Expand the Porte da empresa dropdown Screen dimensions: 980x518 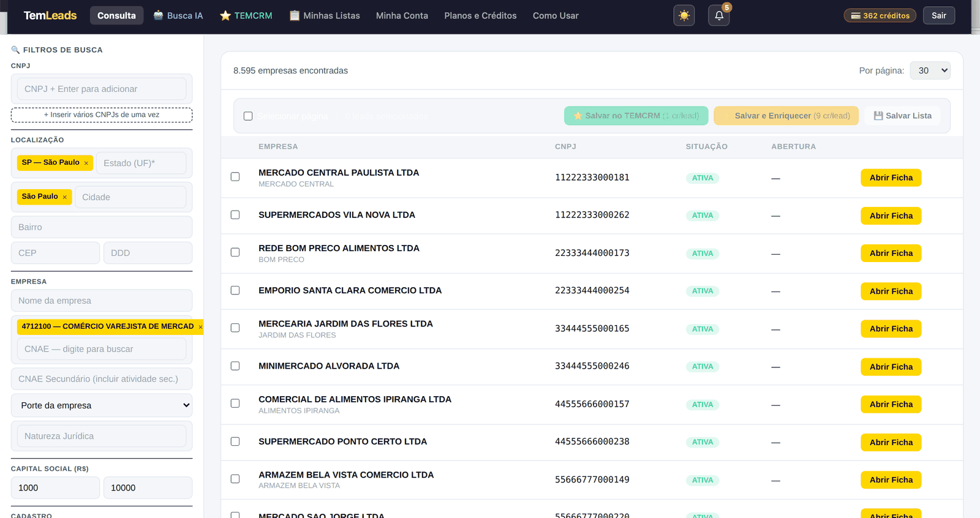click(102, 405)
